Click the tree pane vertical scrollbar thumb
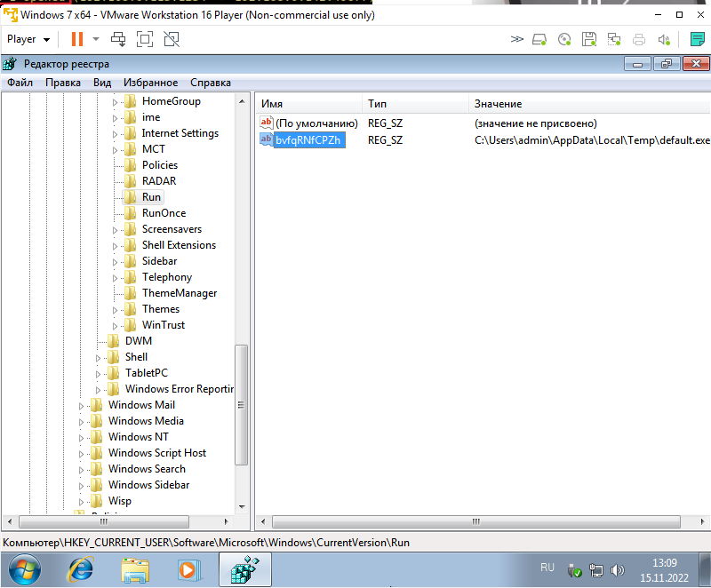 click(x=241, y=405)
